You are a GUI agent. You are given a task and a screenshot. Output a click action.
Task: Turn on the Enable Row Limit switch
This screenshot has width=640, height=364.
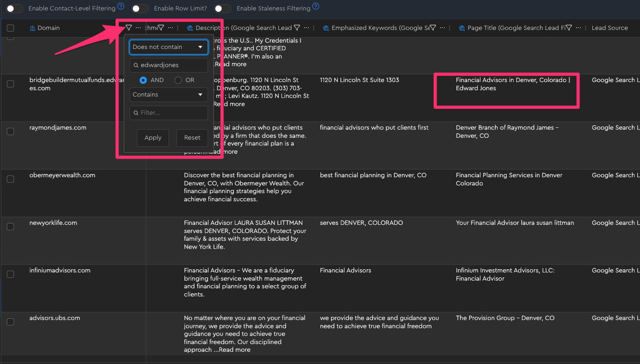pyautogui.click(x=140, y=9)
